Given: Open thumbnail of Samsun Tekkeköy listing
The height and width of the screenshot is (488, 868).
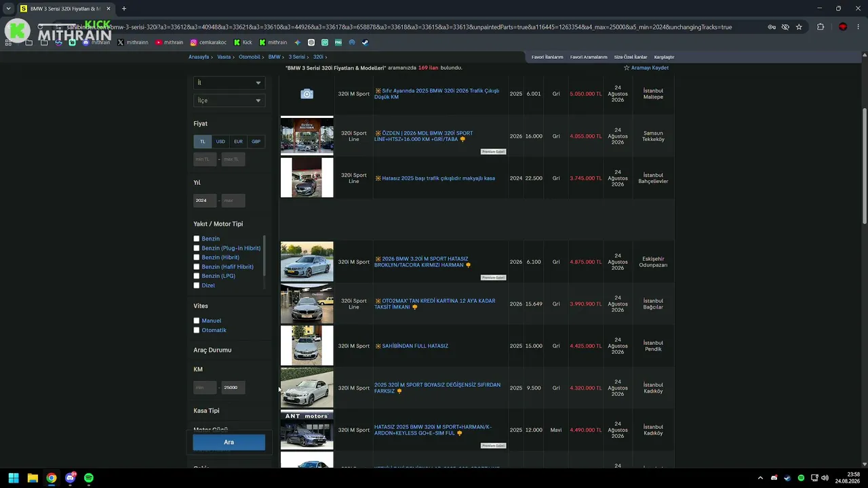Looking at the screenshot, I should (x=307, y=136).
